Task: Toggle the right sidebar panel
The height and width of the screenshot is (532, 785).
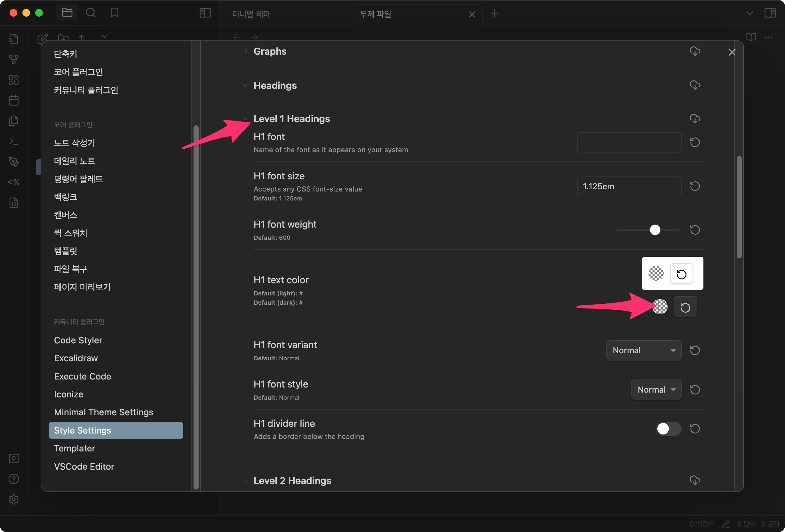Action: [x=770, y=13]
